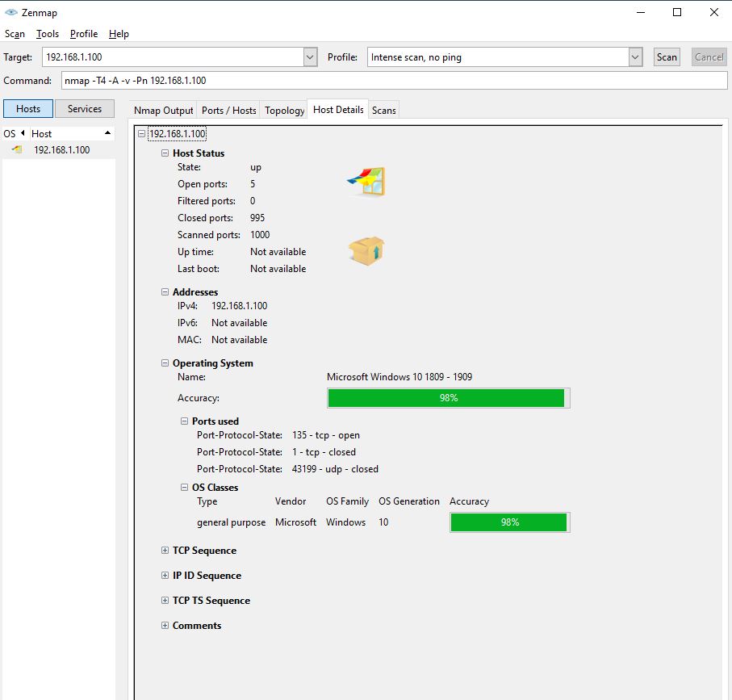The width and height of the screenshot is (732, 700).
Task: Open the Profile menu
Action: pos(84,34)
